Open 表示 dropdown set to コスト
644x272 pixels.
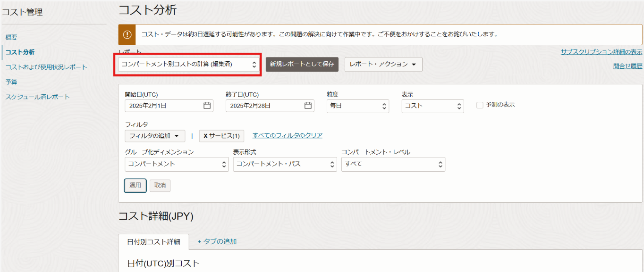[x=433, y=106]
